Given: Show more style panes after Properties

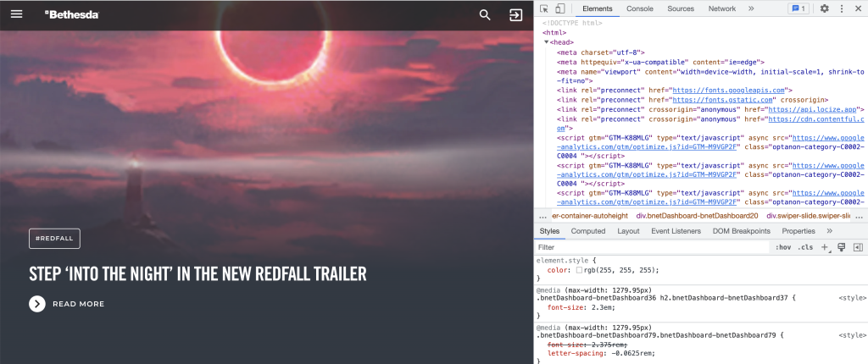Looking at the screenshot, I should coord(829,231).
